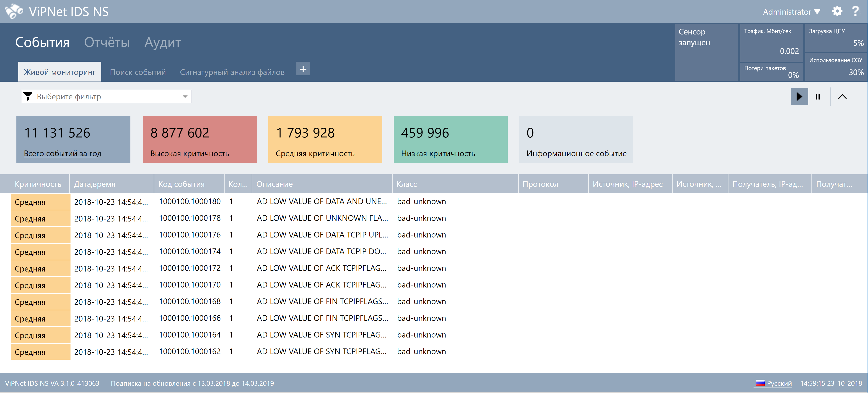Click 'Всего событий за год' link

pyautogui.click(x=62, y=153)
